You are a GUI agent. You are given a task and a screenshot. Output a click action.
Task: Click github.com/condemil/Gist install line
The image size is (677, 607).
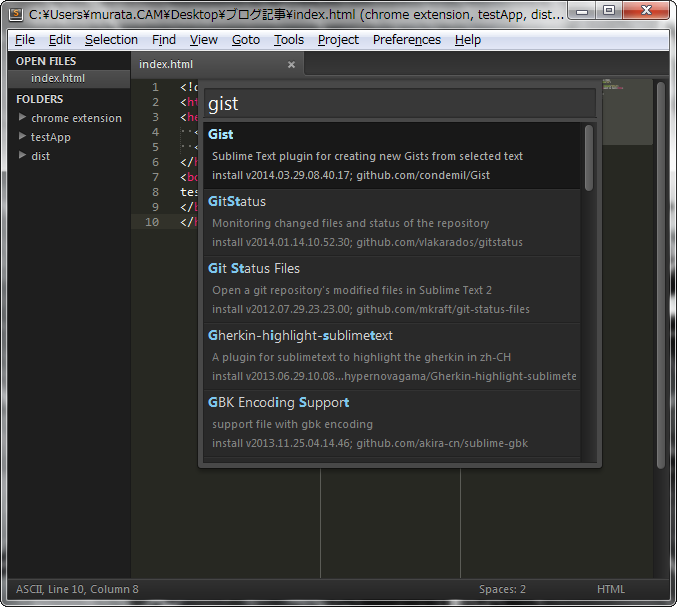pyautogui.click(x=351, y=175)
